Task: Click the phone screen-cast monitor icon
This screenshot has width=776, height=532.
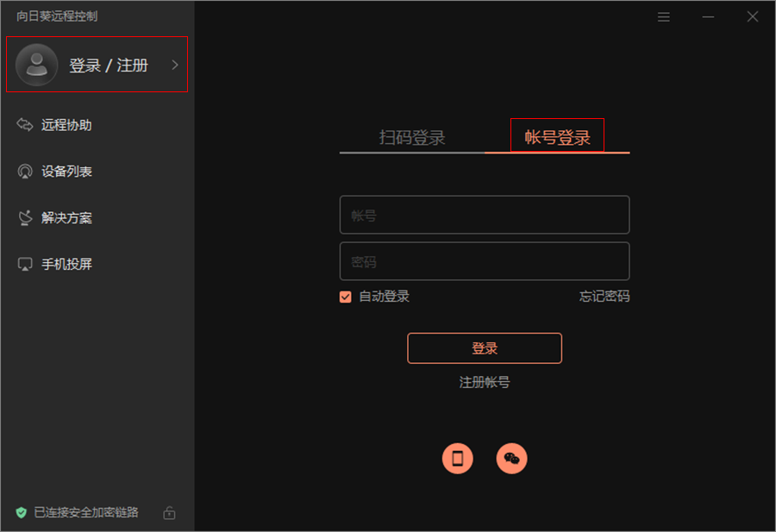Action: [x=25, y=264]
